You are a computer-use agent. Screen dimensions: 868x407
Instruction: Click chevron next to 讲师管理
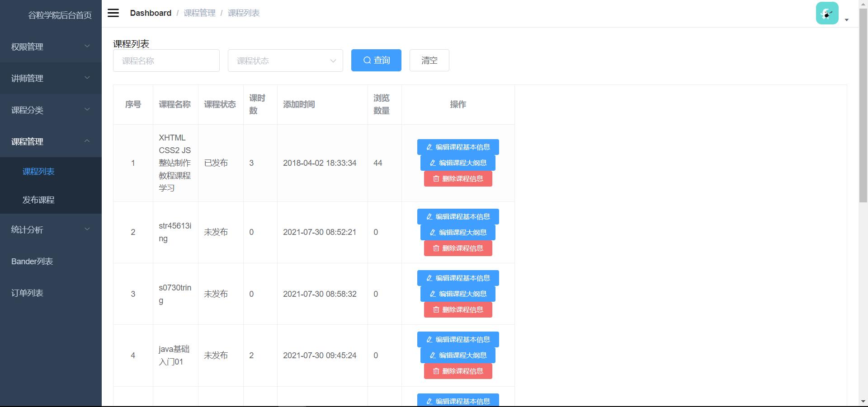pos(87,78)
